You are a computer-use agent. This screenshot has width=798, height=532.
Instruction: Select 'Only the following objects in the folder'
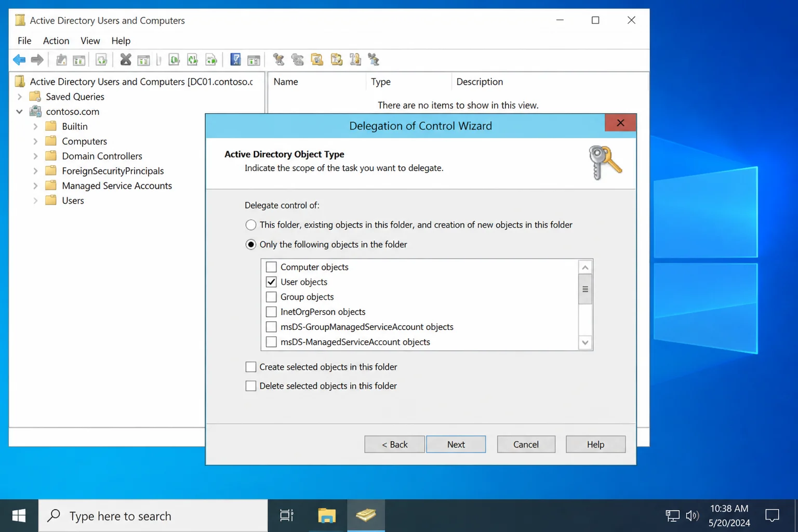coord(251,244)
